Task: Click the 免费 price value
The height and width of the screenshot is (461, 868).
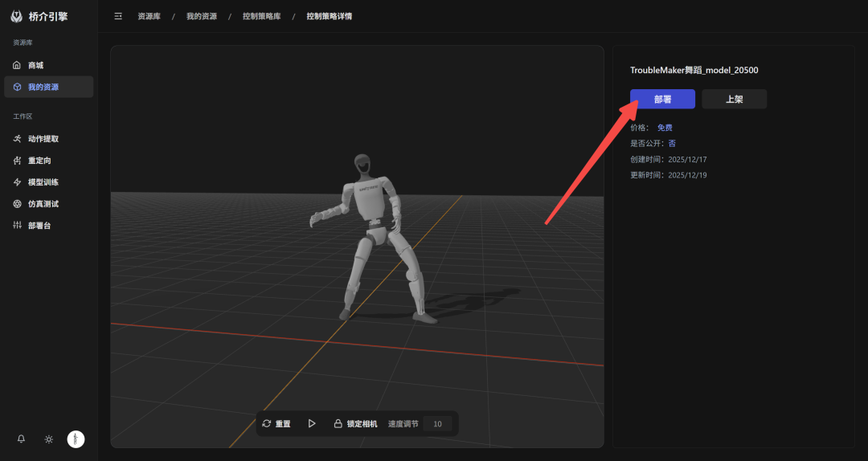Action: (x=665, y=128)
